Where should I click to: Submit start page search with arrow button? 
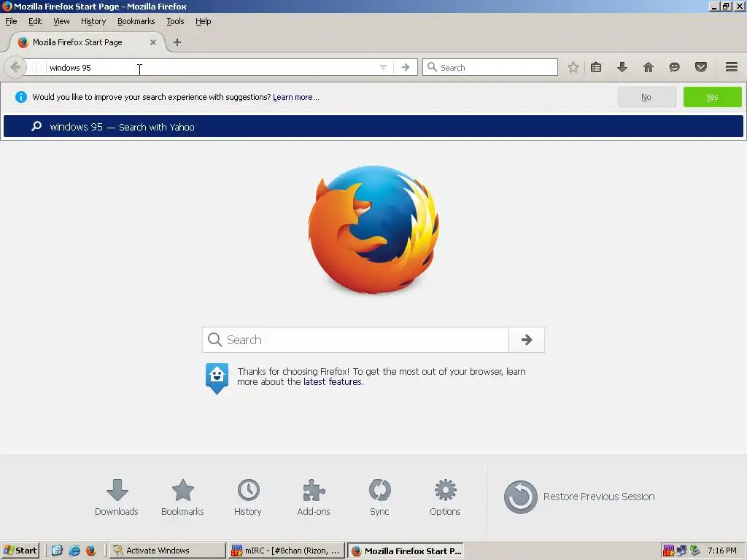(x=527, y=340)
